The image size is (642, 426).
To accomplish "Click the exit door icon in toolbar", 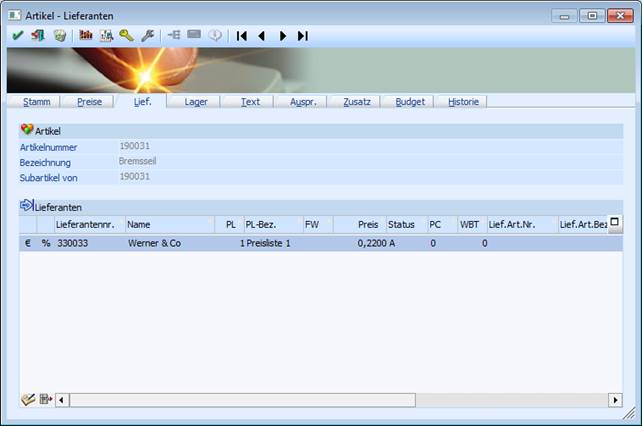I will [38, 35].
